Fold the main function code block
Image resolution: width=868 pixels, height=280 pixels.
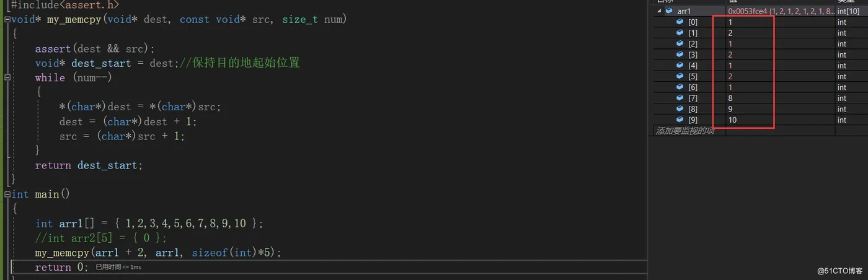pyautogui.click(x=7, y=195)
